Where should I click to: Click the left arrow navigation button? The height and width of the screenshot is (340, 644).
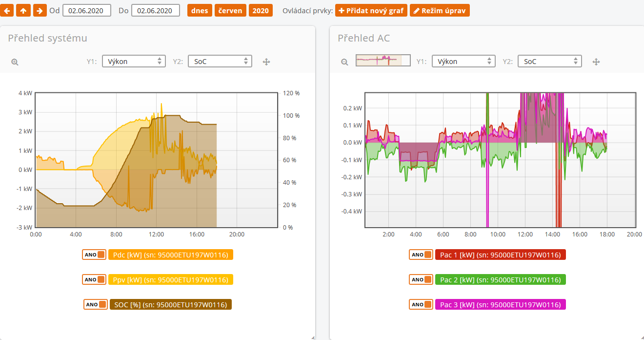tap(7, 10)
